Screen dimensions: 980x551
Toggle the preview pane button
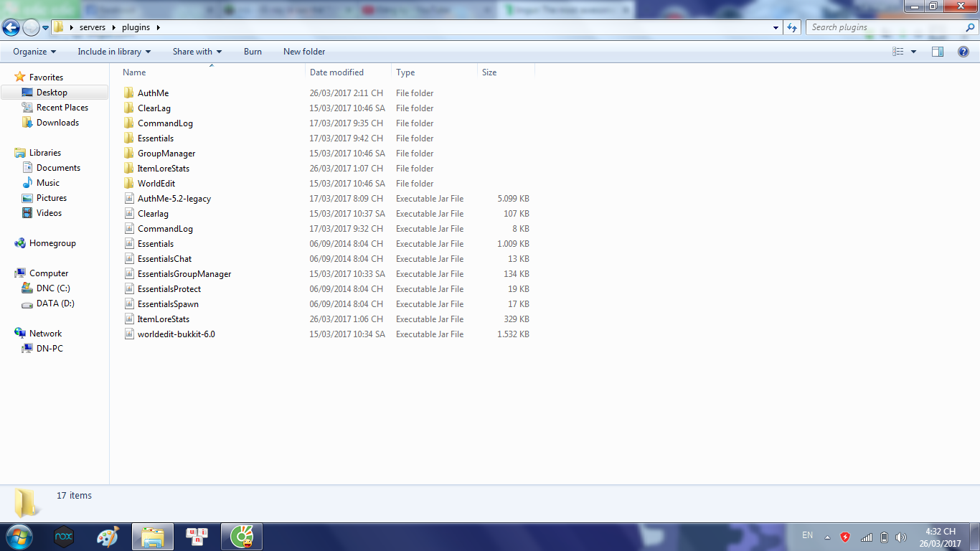(x=938, y=52)
